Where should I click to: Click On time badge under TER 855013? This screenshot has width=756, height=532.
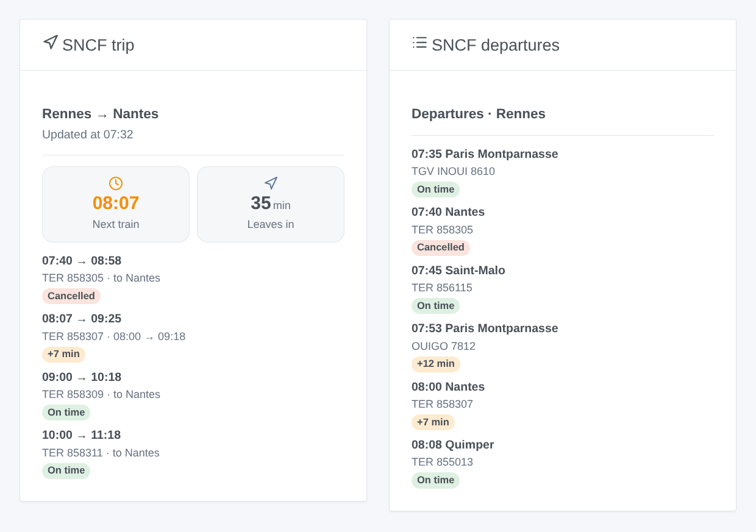[435, 480]
